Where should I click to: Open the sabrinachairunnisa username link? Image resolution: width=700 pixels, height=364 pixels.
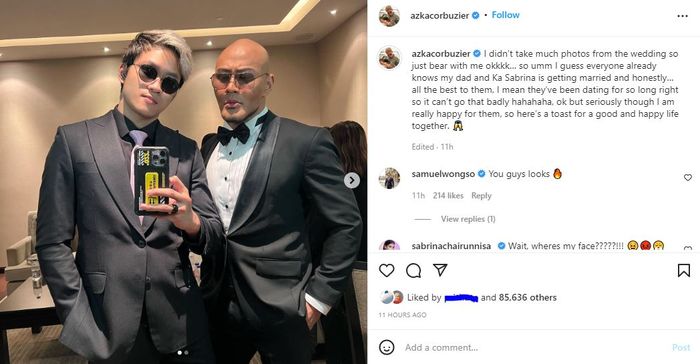(451, 246)
